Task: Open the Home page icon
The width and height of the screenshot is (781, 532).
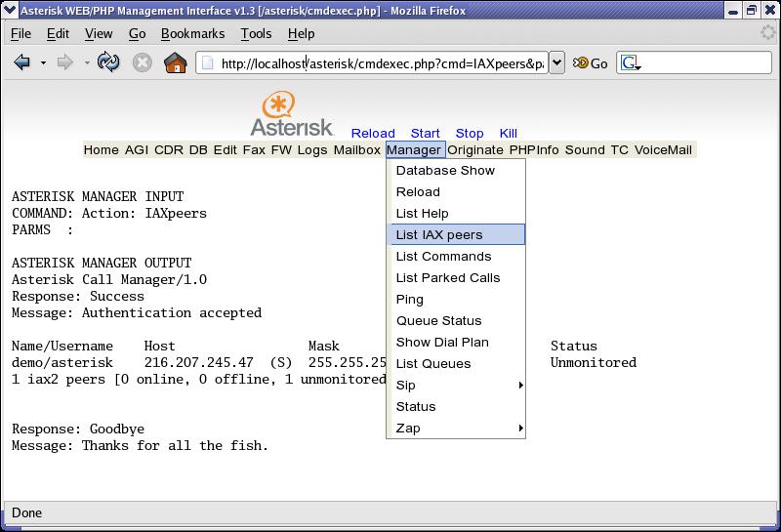Action: pyautogui.click(x=176, y=63)
